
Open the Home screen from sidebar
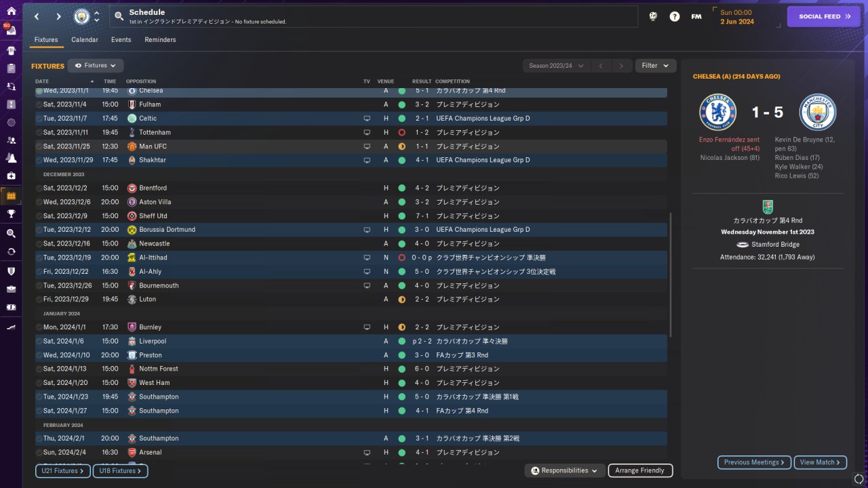pos(11,11)
